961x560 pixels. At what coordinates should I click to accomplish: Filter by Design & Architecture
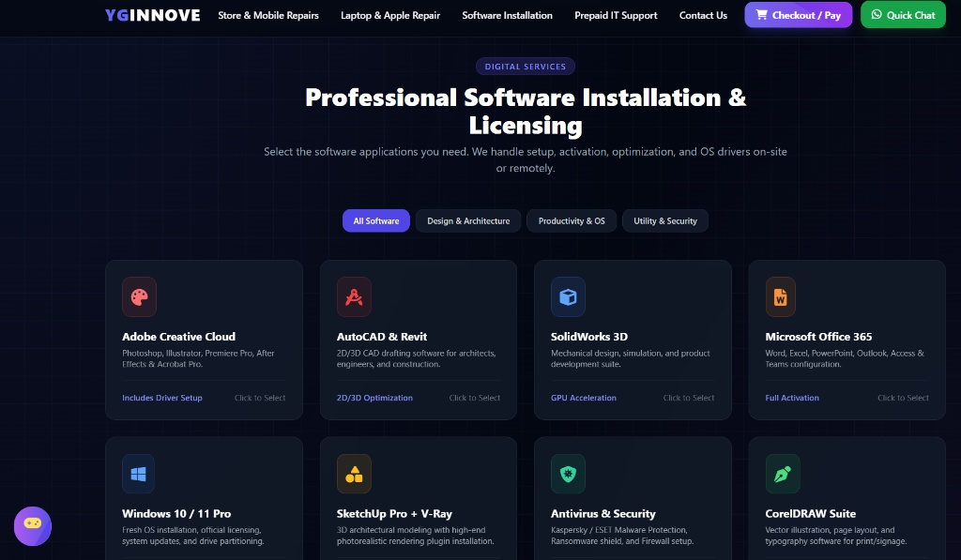point(468,220)
